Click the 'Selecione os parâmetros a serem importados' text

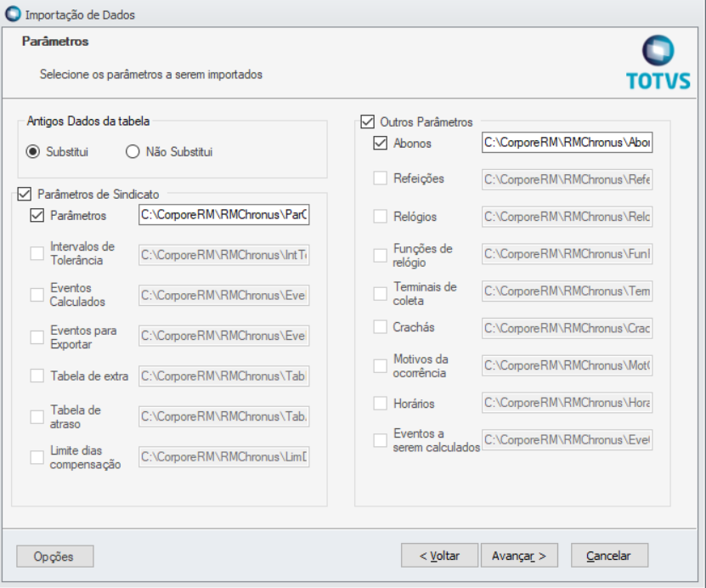tap(151, 74)
